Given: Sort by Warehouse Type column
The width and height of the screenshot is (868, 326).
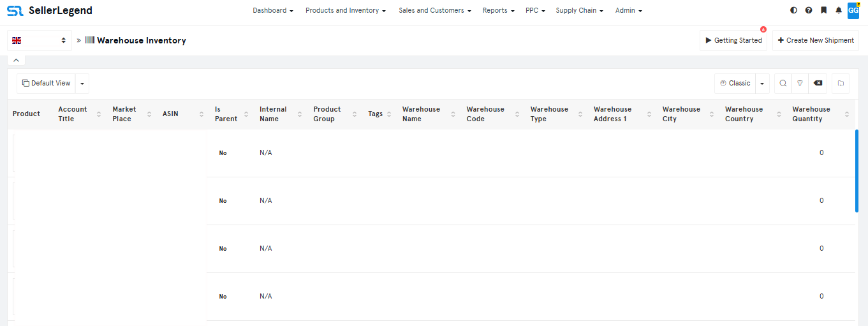Looking at the screenshot, I should click(x=580, y=114).
